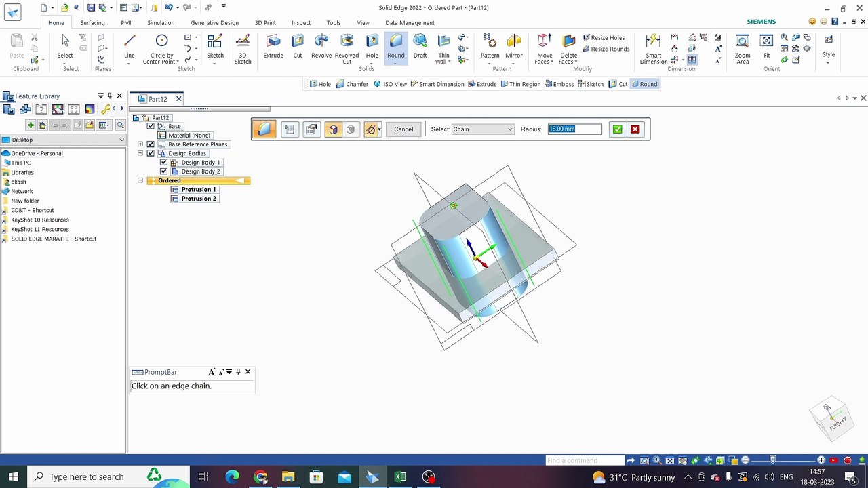Pin the Feature Library panel
Screen dimensions: 868x488
110,96
